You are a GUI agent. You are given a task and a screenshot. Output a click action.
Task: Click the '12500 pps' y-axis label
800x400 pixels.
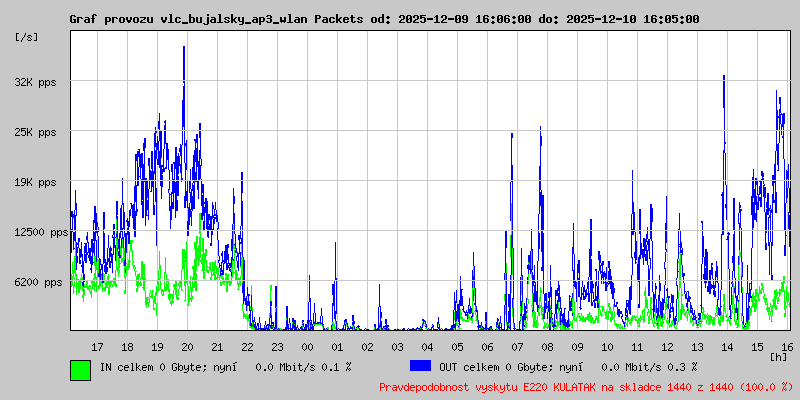(x=42, y=233)
